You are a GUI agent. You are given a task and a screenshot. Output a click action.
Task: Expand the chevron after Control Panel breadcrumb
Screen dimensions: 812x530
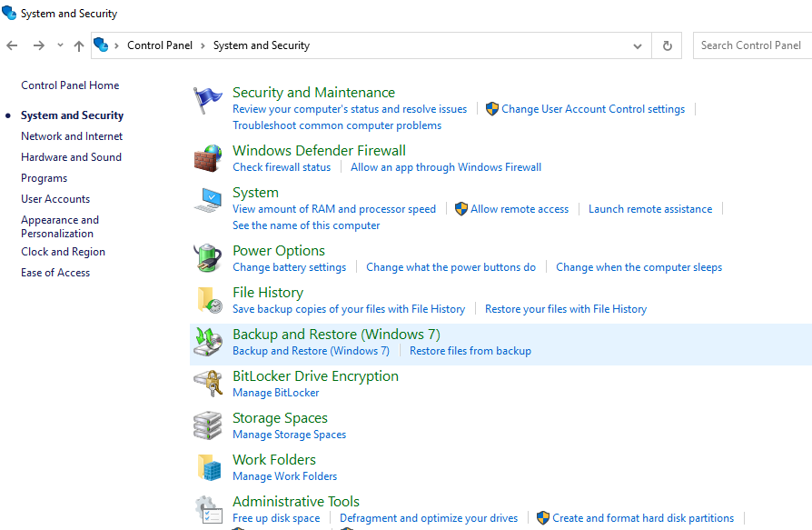click(203, 45)
